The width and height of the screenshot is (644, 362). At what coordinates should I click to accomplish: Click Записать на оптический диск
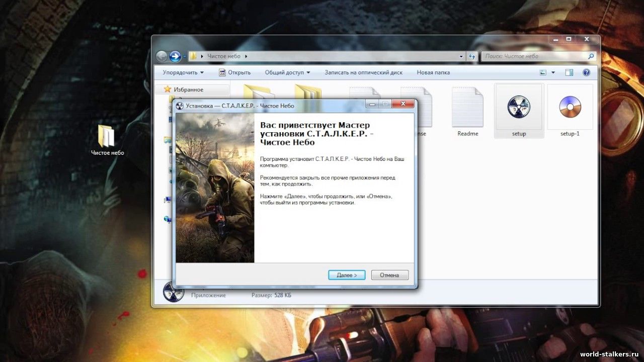(x=363, y=72)
